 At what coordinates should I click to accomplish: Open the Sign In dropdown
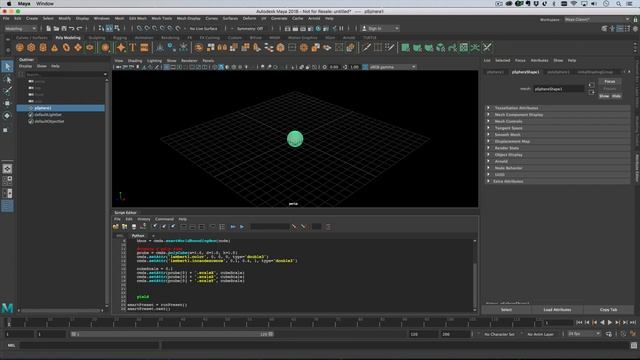pyautogui.click(x=380, y=29)
